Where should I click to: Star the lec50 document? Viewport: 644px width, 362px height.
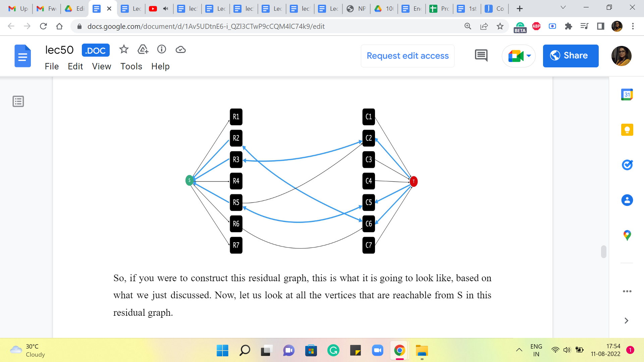(x=124, y=50)
